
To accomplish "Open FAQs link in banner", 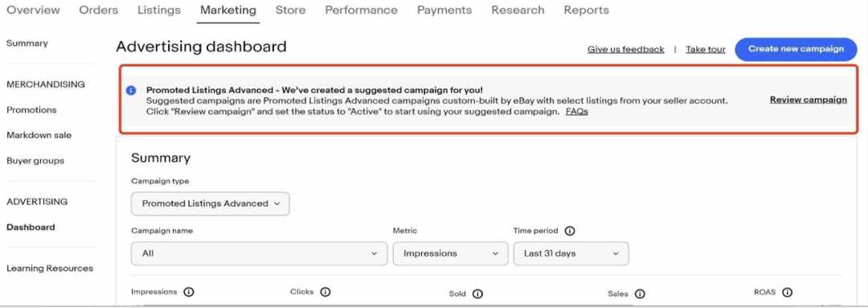I will tap(576, 111).
